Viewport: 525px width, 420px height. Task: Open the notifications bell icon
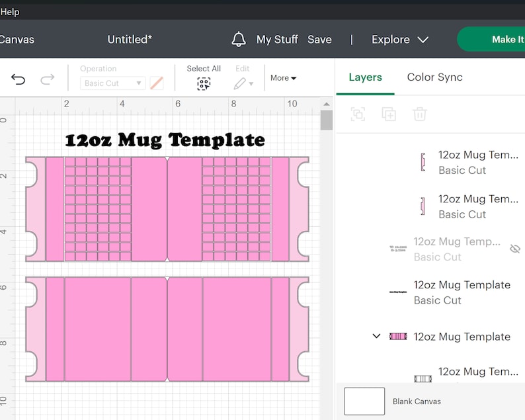pyautogui.click(x=239, y=39)
